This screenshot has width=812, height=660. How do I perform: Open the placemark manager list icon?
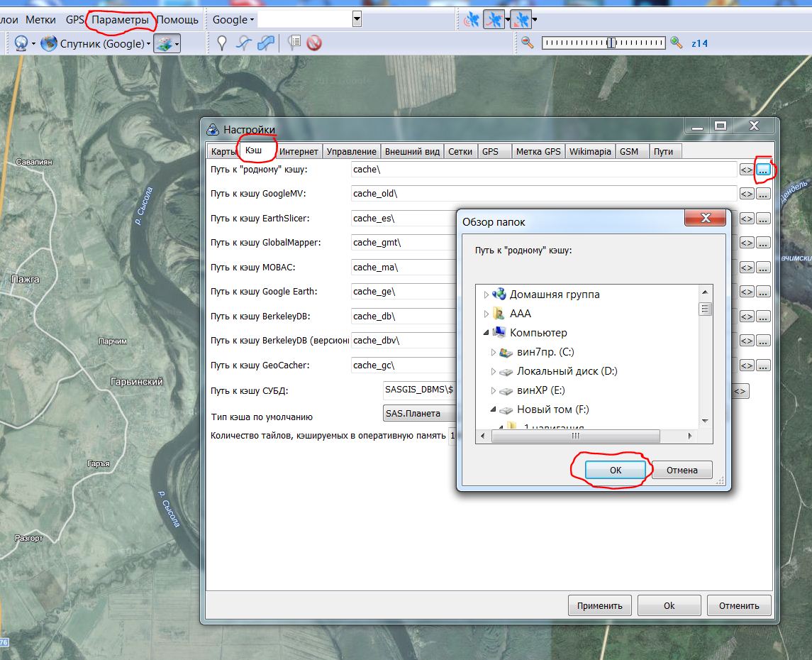[x=294, y=44]
